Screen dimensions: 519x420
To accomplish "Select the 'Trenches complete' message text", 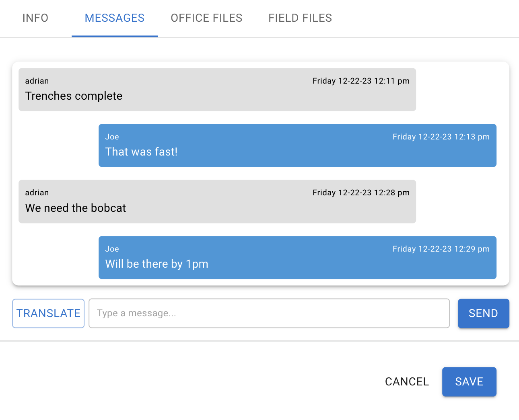I will pos(74,96).
